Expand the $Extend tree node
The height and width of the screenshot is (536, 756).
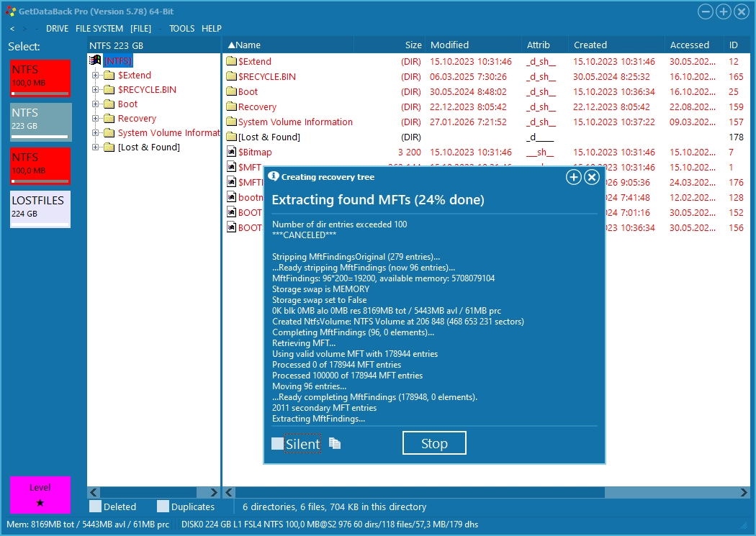click(x=96, y=75)
